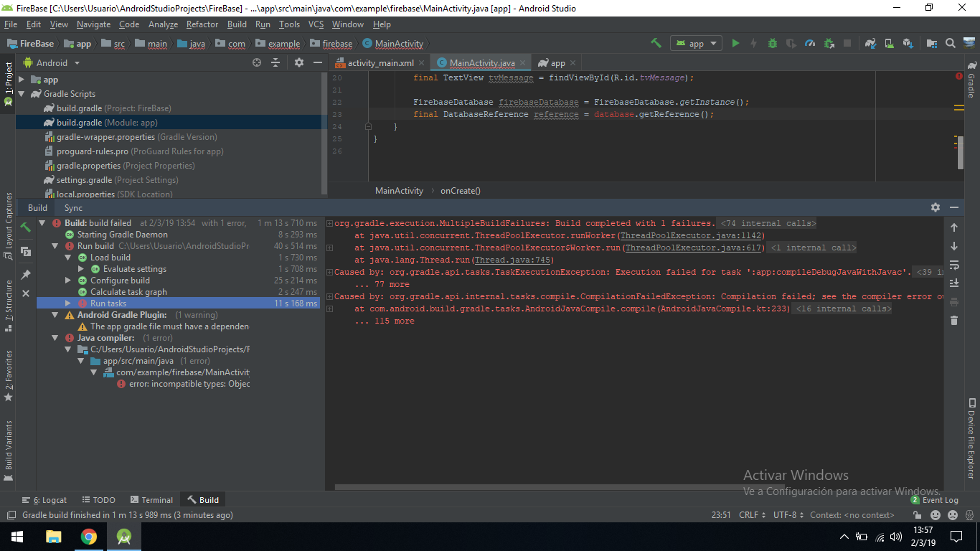The height and width of the screenshot is (551, 980).
Task: Click Search Everywhere magnifier icon
Action: click(951, 43)
